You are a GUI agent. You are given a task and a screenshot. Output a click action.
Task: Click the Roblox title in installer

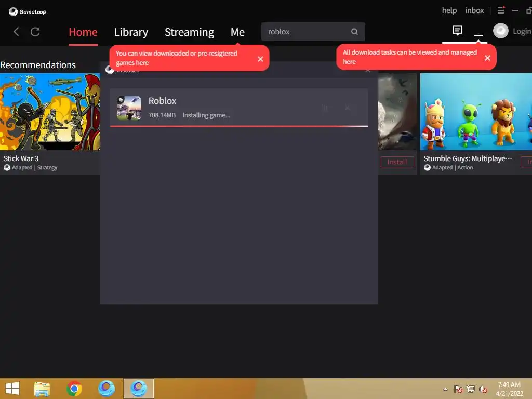tap(162, 101)
